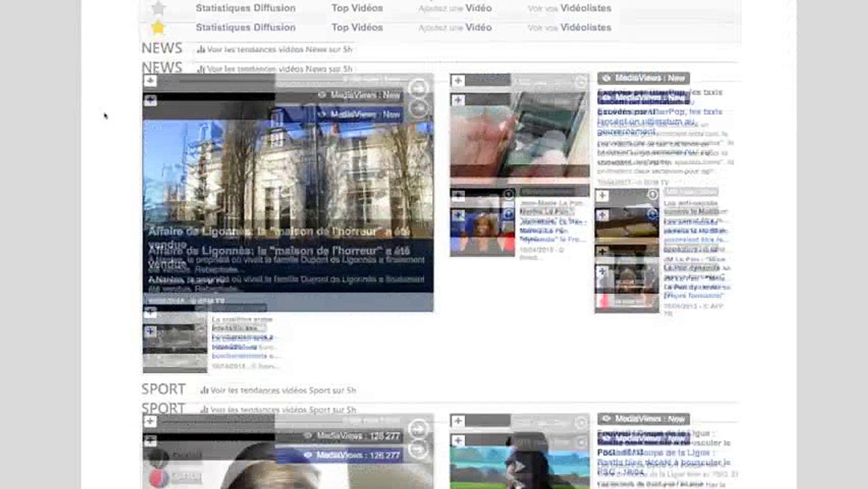868x489 pixels.
Task: Click the Jean-Marie Le Pen article text
Action: pyautogui.click(x=551, y=224)
